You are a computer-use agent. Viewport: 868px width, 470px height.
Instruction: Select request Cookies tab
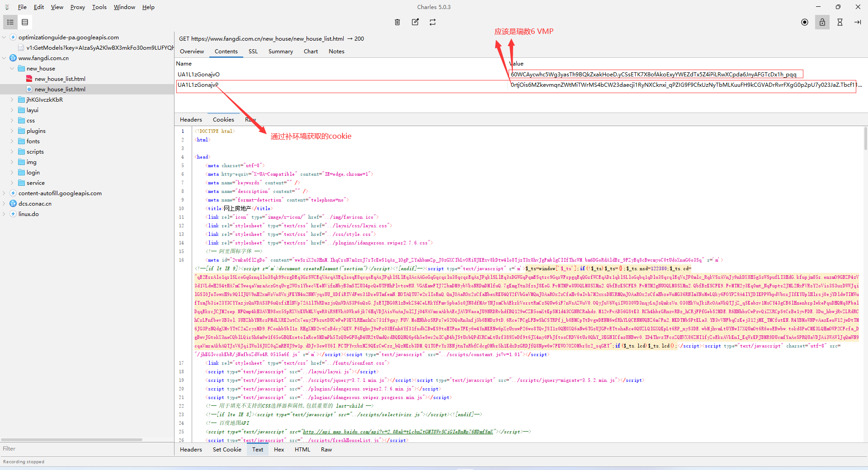223,120
